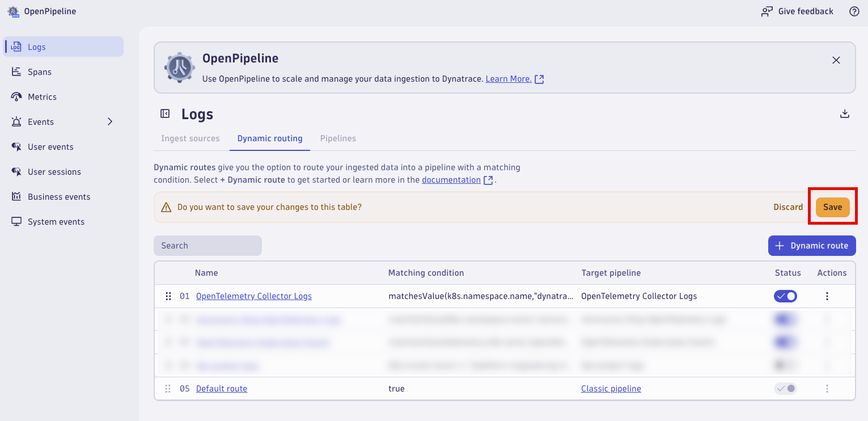Click the Give feedback text button

click(806, 11)
